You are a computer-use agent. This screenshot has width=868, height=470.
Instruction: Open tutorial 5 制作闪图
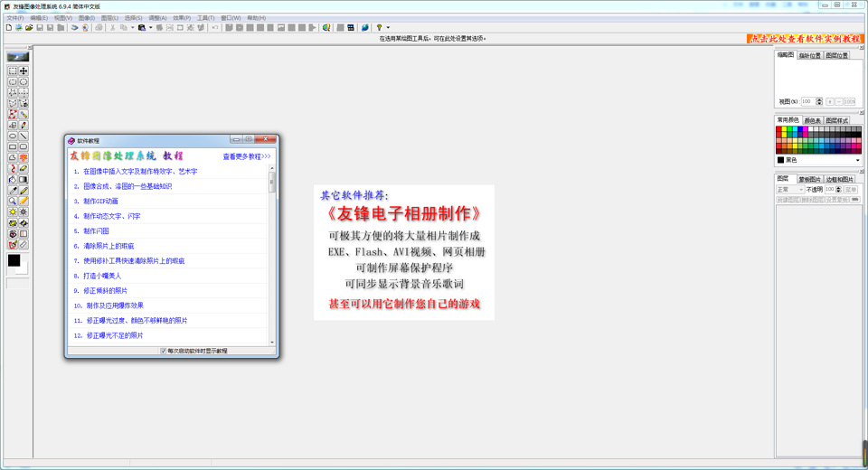(x=91, y=230)
